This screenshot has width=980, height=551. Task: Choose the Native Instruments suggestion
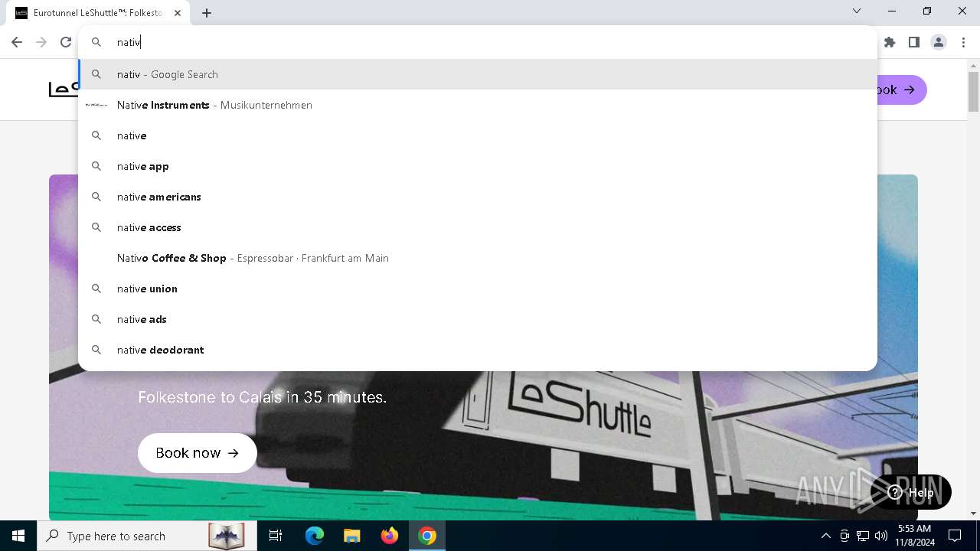click(478, 105)
